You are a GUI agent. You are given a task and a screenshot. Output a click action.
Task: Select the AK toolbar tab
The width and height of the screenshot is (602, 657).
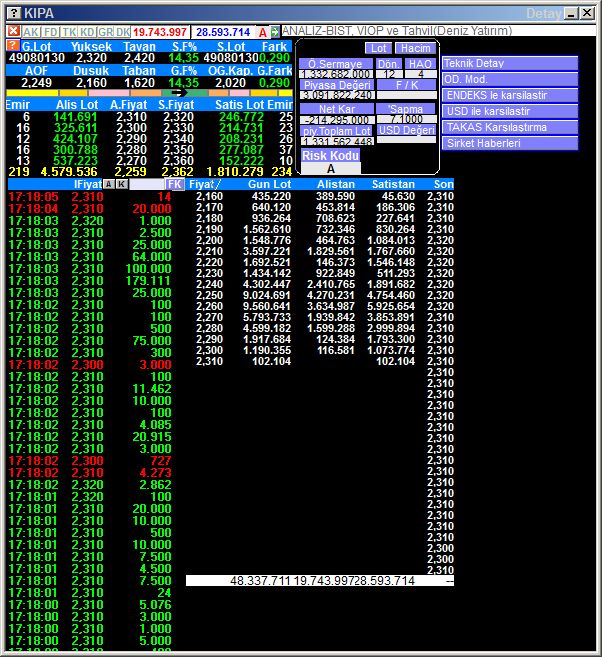point(31,32)
